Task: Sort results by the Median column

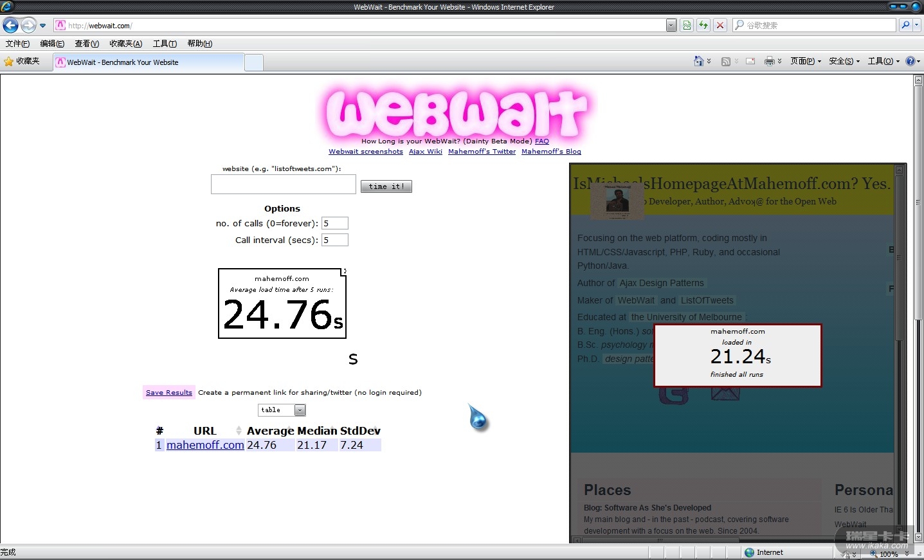Action: [317, 431]
